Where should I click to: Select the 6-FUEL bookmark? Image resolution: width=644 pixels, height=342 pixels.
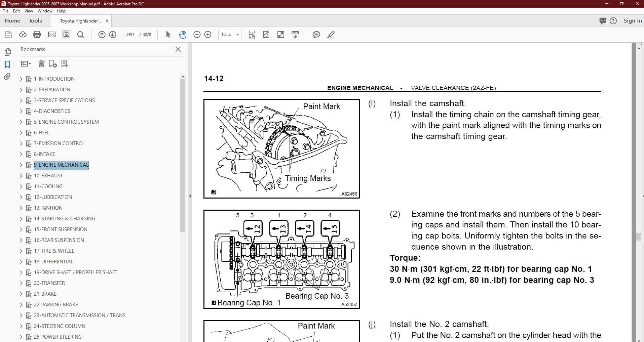pos(42,133)
